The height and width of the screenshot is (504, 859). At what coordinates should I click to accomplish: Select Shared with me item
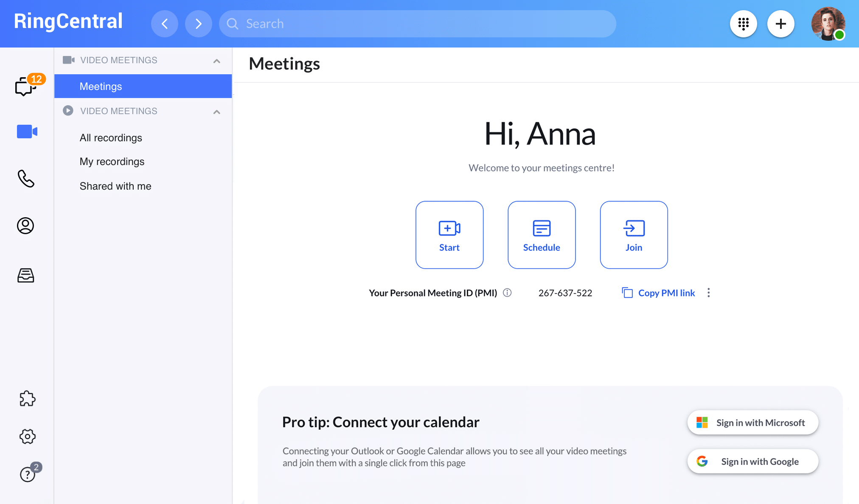click(x=115, y=186)
